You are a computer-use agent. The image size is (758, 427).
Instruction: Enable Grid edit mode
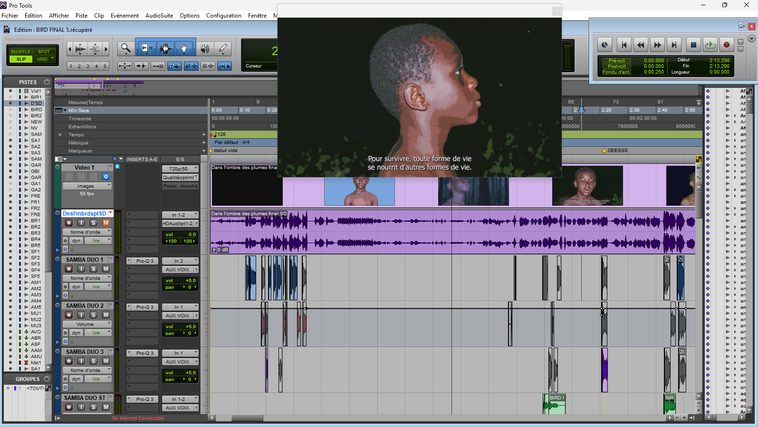point(43,59)
